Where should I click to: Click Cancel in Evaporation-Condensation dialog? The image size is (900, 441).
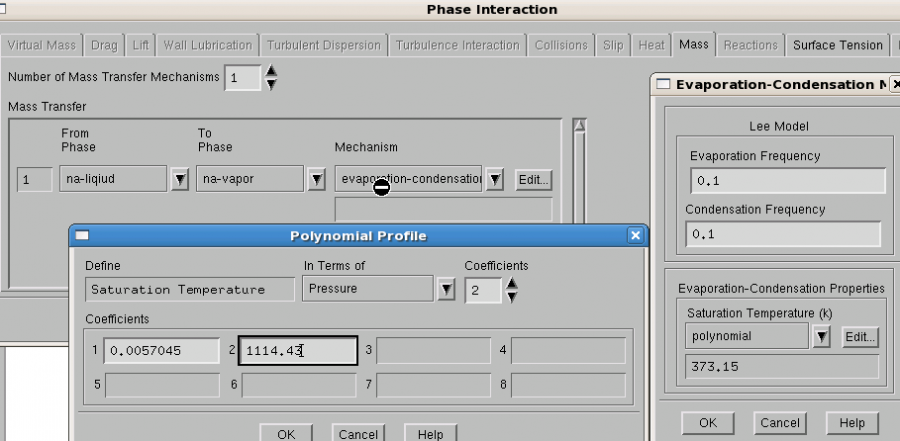779,423
